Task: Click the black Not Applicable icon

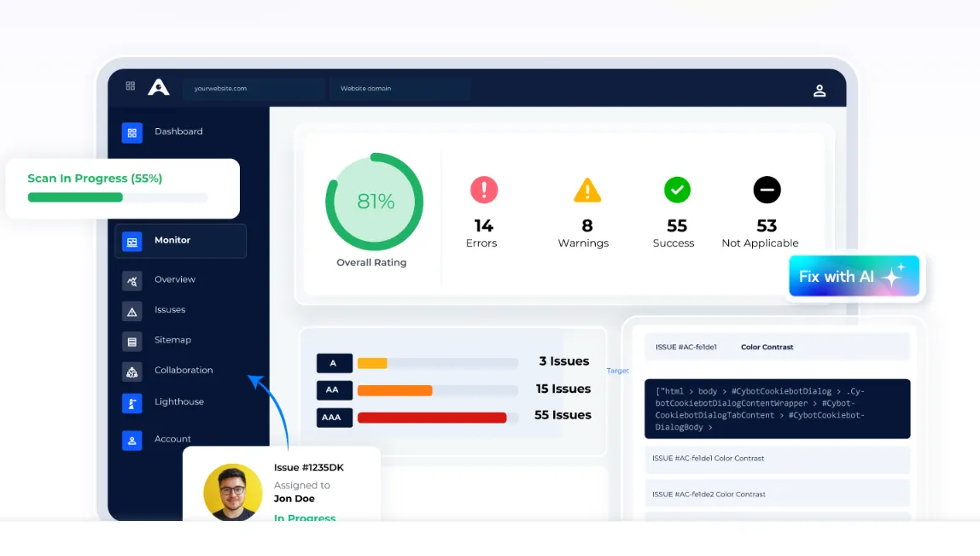Action: click(767, 190)
